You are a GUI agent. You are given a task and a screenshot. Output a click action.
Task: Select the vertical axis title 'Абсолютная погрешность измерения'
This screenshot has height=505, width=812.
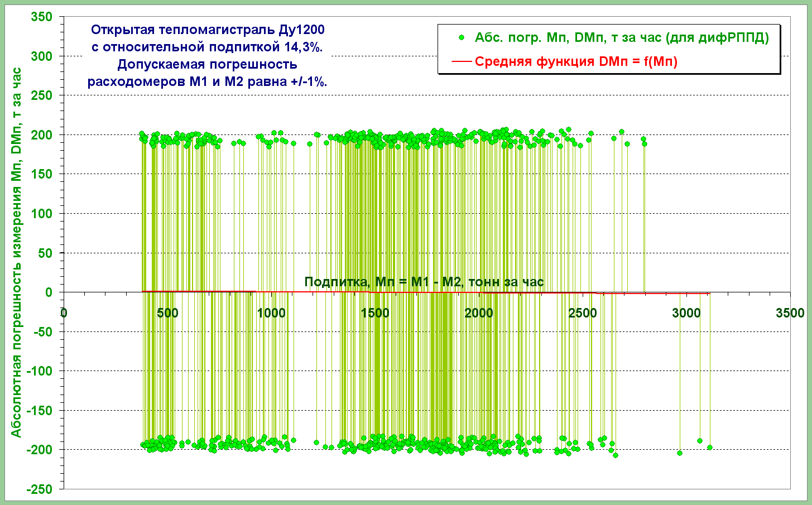pyautogui.click(x=16, y=252)
